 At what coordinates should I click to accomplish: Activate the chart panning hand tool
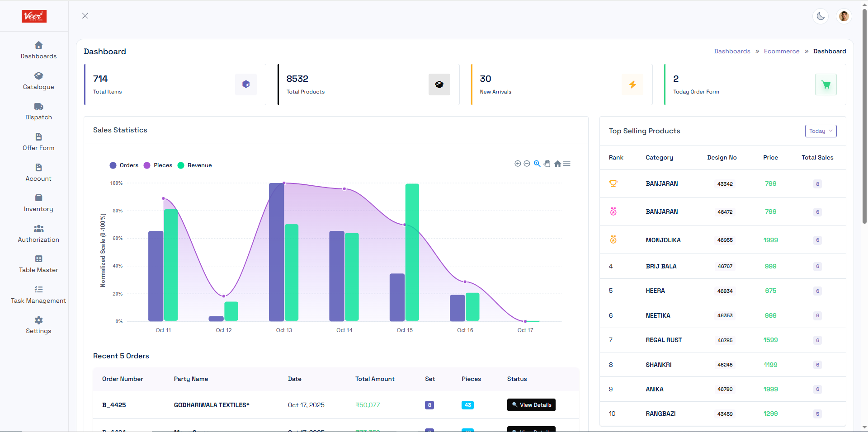[x=547, y=164]
